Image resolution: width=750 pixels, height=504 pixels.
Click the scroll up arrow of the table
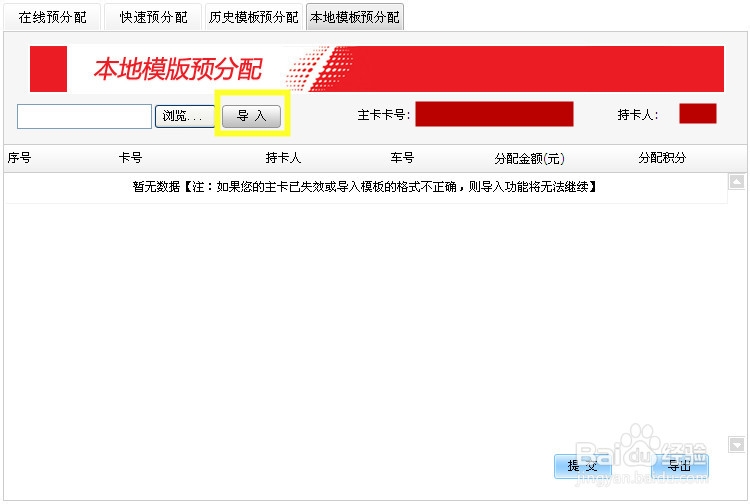pos(737,182)
